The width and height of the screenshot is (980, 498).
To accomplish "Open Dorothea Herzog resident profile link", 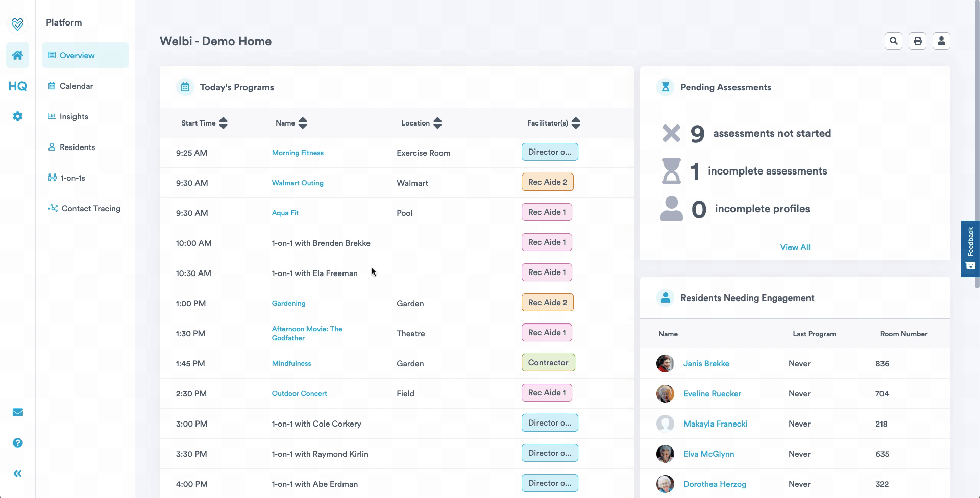I will tap(715, 484).
